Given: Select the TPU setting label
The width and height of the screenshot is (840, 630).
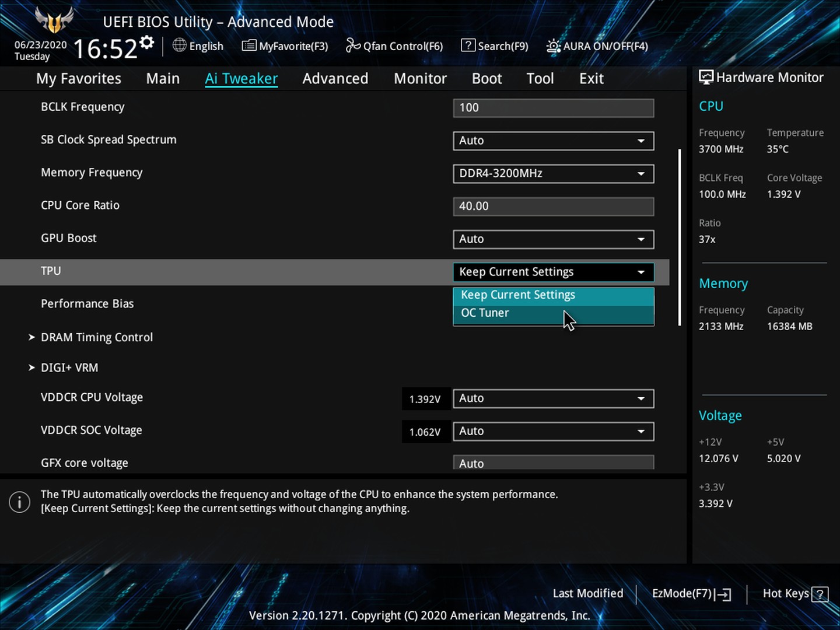Looking at the screenshot, I should pyautogui.click(x=51, y=271).
